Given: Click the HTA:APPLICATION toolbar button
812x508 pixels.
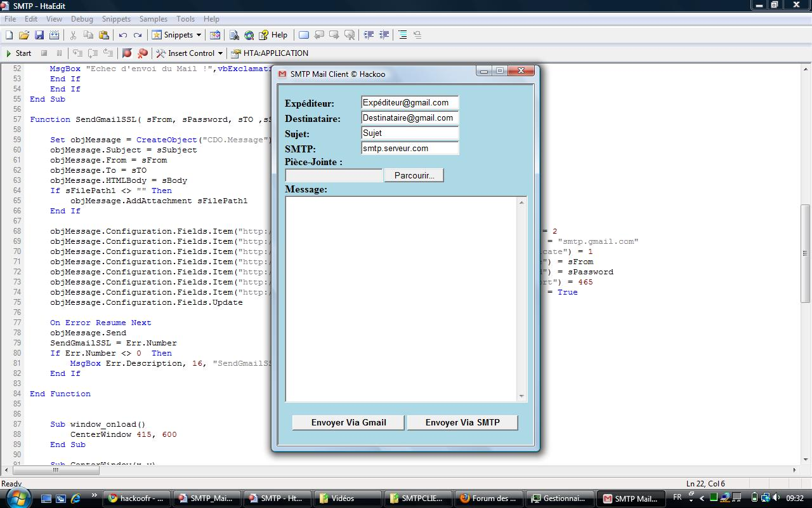Looking at the screenshot, I should click(x=270, y=53).
